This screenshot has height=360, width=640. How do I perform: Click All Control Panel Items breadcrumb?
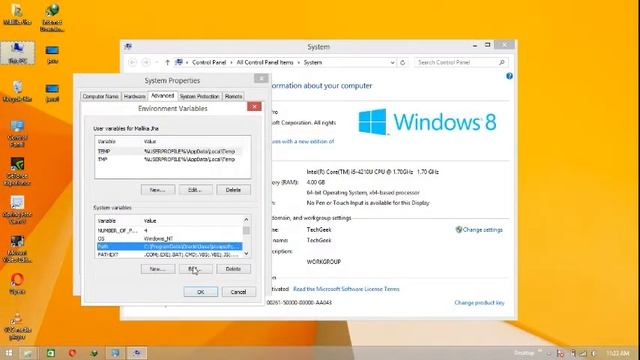[x=265, y=62]
